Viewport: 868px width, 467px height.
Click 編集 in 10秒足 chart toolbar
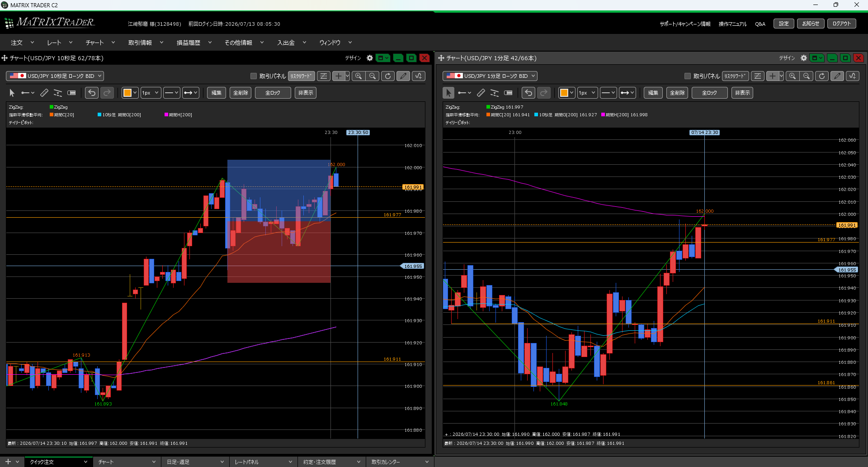pos(217,93)
